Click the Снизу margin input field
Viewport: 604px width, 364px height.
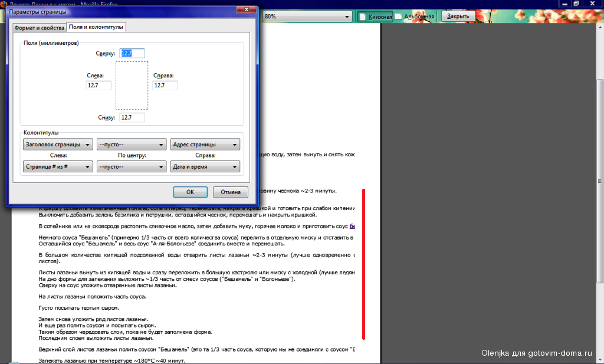[132, 117]
